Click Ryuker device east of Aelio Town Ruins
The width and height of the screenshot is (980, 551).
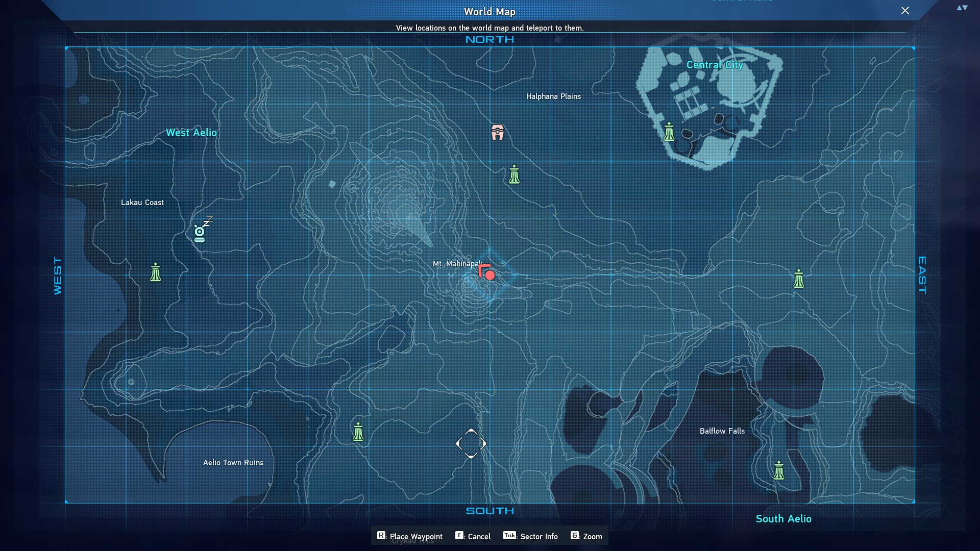click(x=358, y=432)
